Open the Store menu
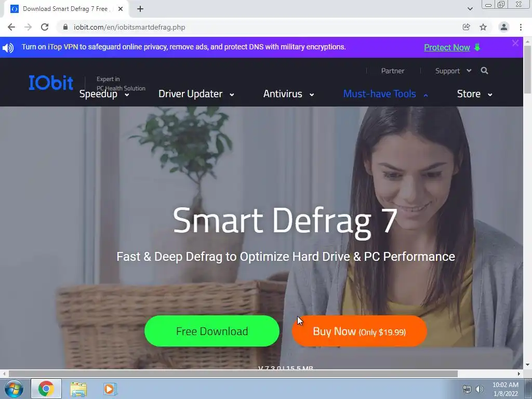 click(x=475, y=94)
